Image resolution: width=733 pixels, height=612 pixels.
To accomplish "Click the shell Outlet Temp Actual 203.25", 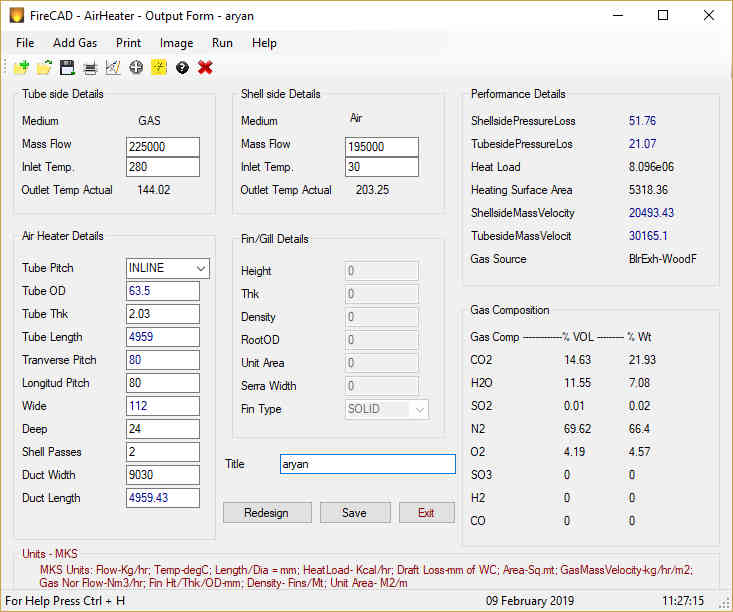I will tap(372, 190).
